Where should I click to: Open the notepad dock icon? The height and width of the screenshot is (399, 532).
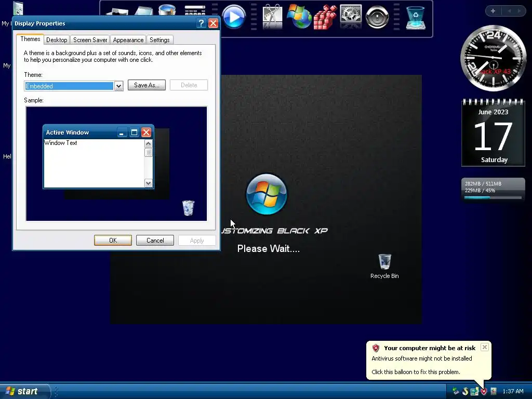(x=143, y=10)
